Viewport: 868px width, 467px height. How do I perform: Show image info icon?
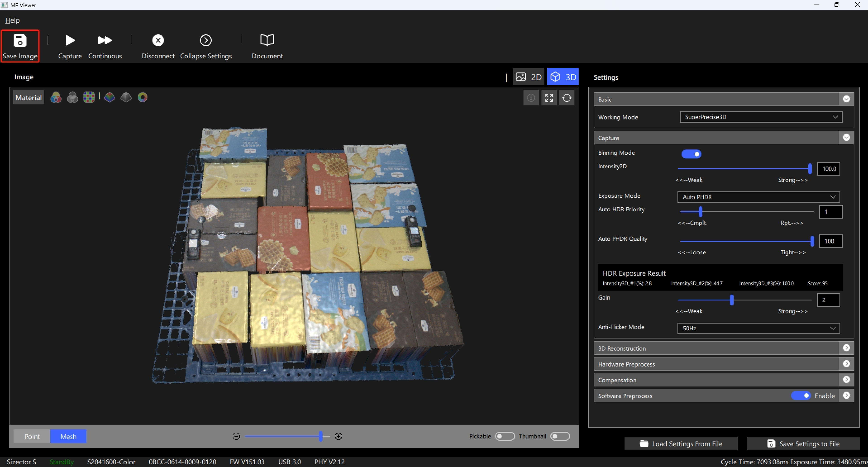pyautogui.click(x=531, y=98)
